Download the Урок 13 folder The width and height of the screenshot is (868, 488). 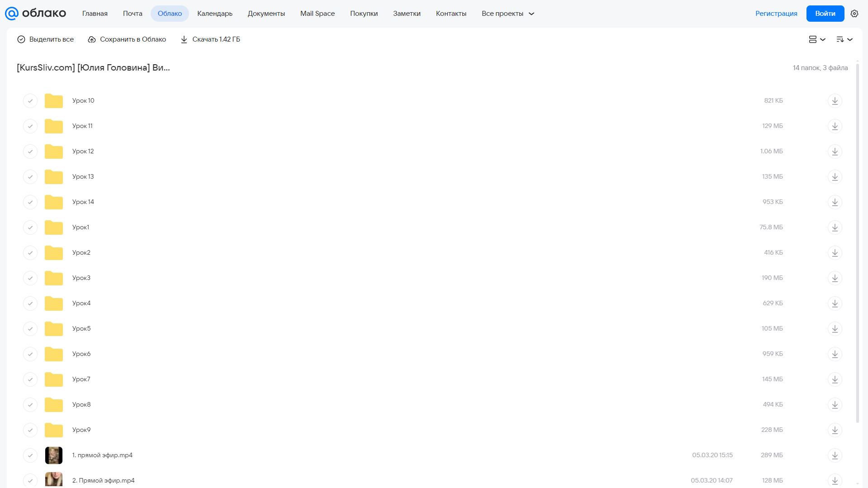[x=835, y=176]
